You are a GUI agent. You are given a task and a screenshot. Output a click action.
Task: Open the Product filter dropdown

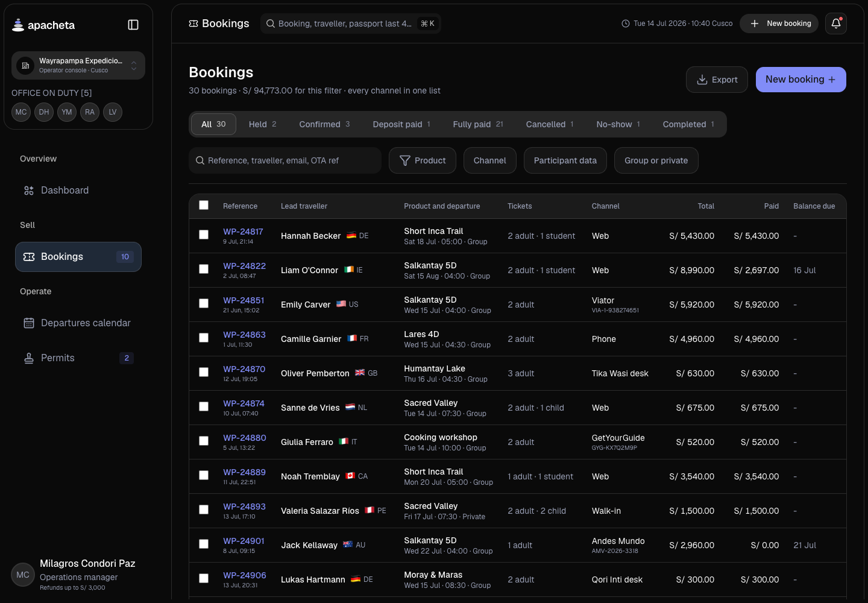coord(422,160)
